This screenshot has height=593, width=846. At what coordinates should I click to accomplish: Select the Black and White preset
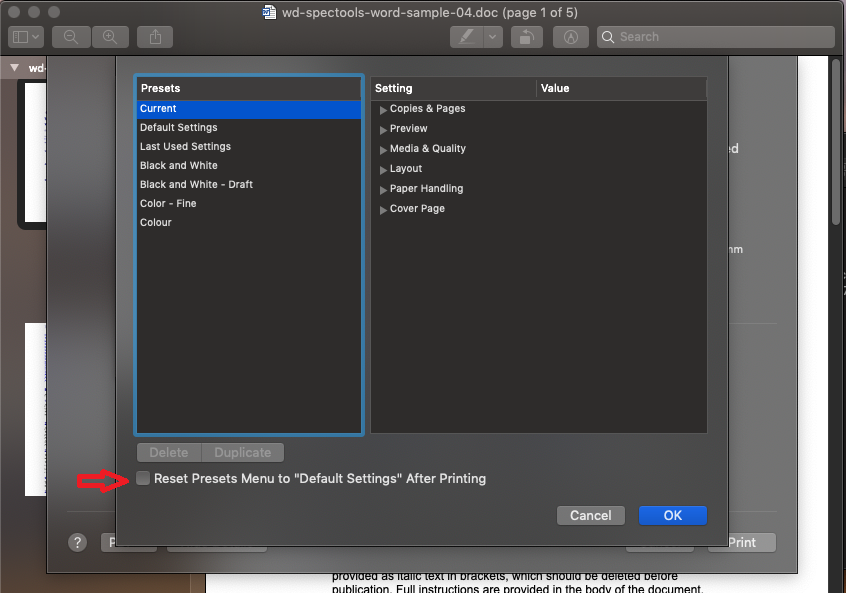pos(179,166)
